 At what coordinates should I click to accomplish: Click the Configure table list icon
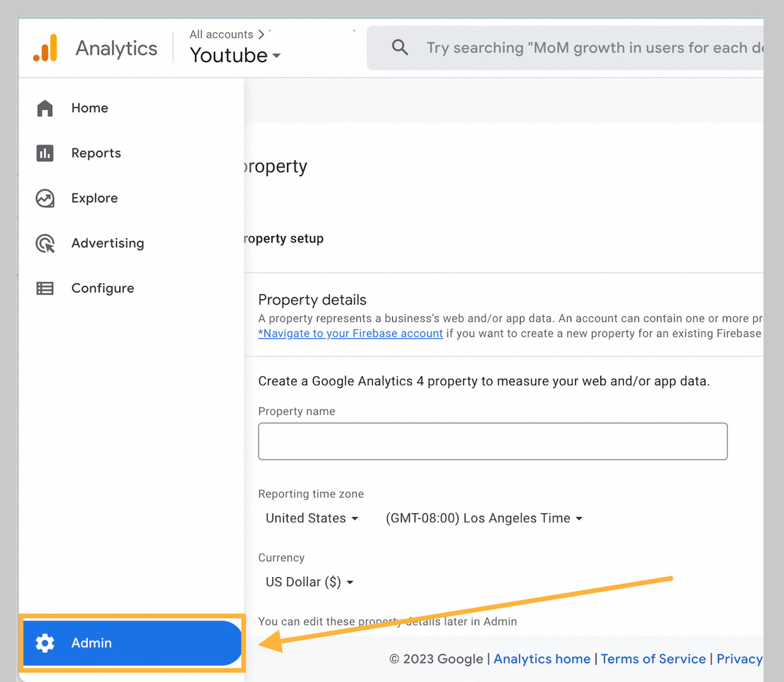pos(45,288)
